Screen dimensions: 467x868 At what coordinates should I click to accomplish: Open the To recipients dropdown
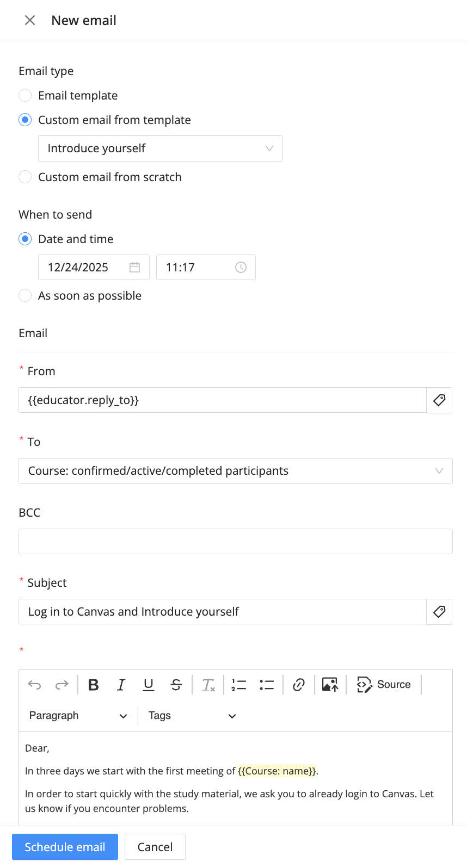coord(235,471)
